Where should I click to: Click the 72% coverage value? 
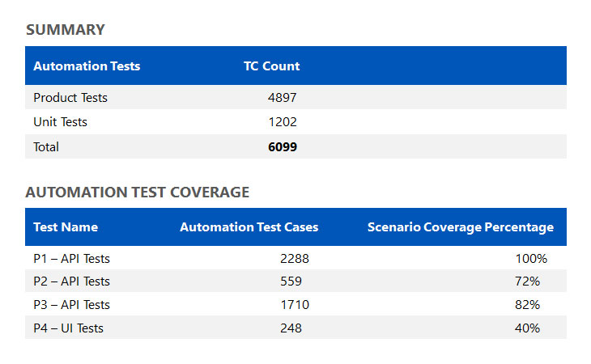pos(527,281)
